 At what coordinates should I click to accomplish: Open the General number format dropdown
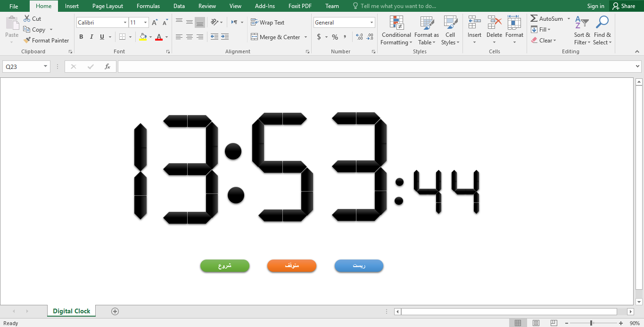[372, 23]
